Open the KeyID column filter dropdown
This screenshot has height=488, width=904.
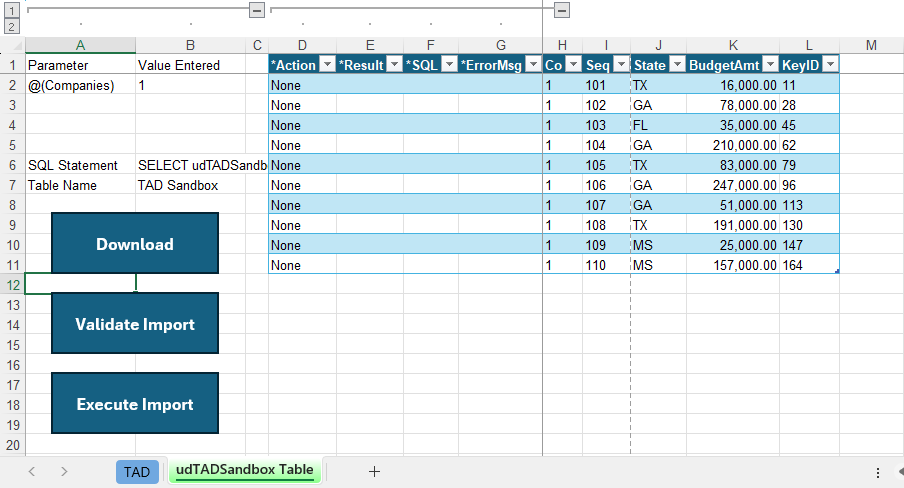831,65
